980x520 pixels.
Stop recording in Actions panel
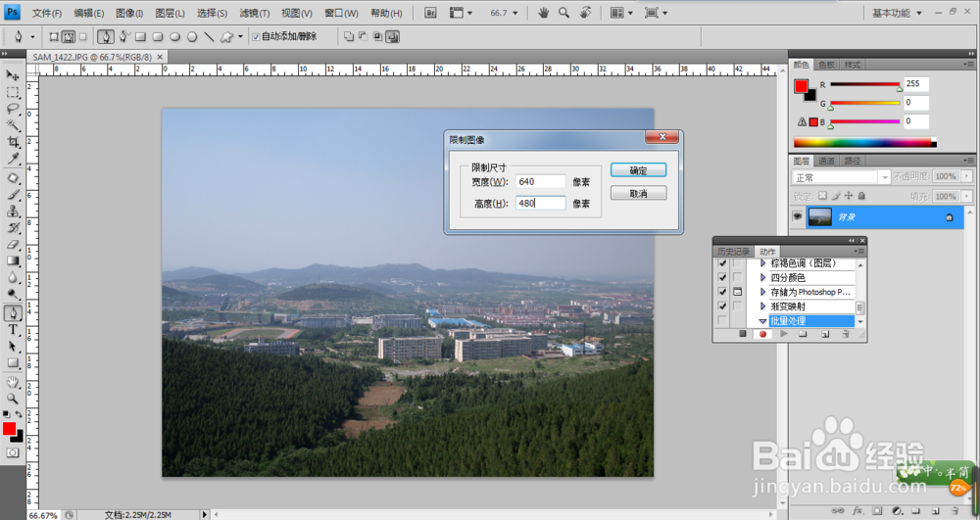click(743, 334)
